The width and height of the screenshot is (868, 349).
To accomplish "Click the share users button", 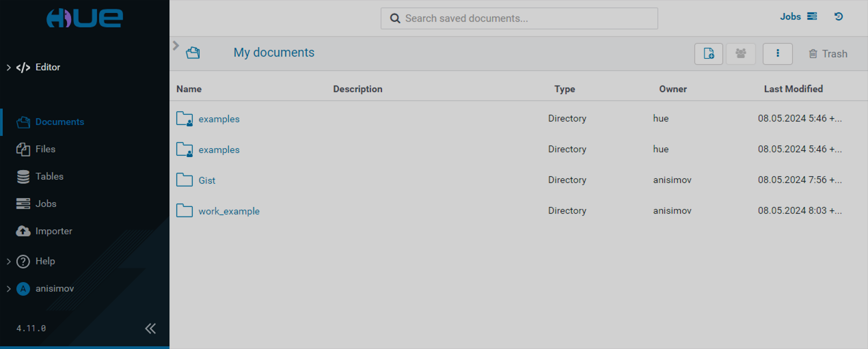I will coord(741,54).
